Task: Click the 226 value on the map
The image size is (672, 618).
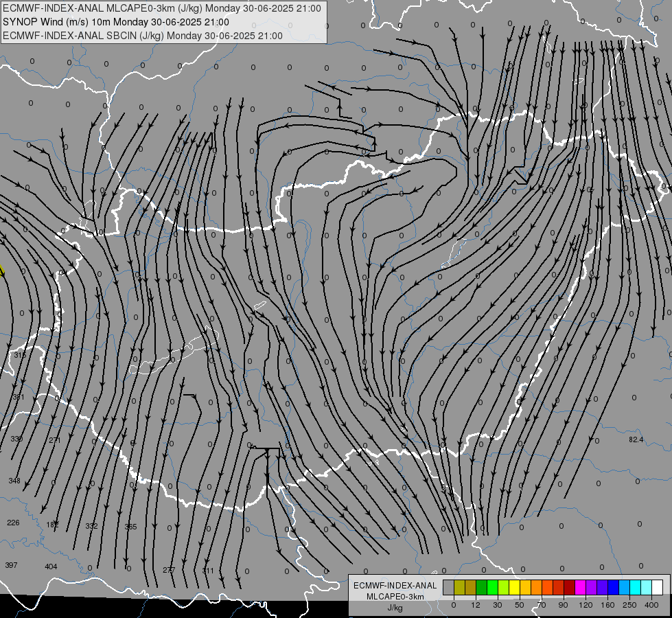Action: tap(13, 523)
